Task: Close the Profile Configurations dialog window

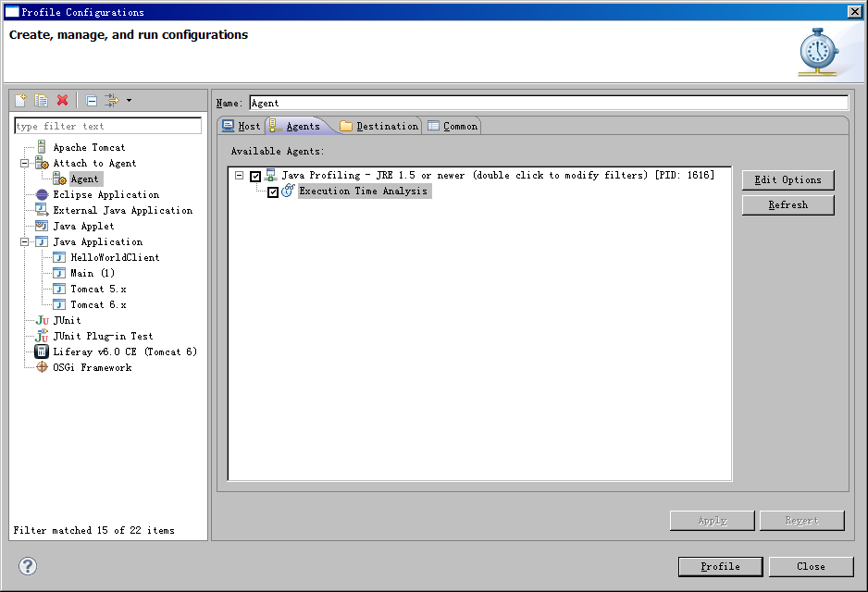Action: [855, 12]
